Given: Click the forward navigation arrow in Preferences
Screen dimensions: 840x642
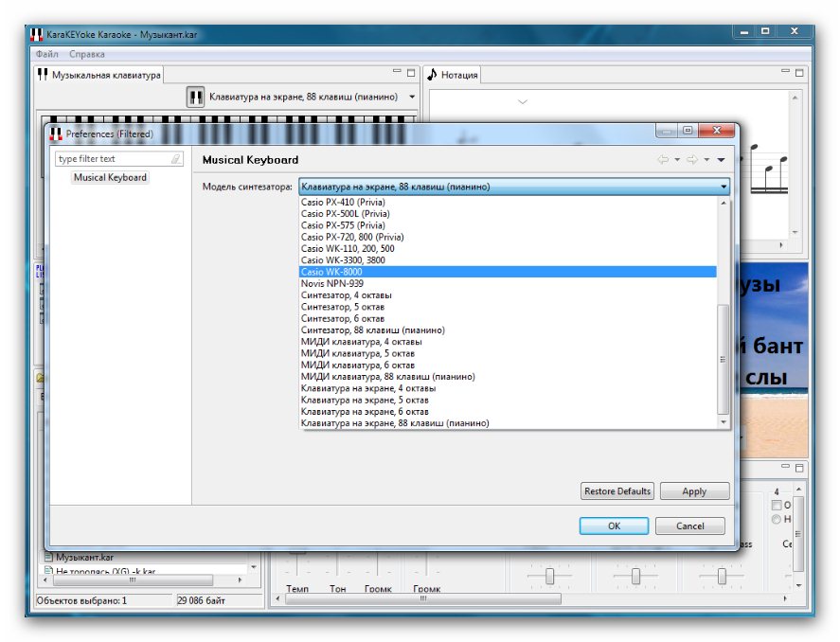Looking at the screenshot, I should point(692,160).
